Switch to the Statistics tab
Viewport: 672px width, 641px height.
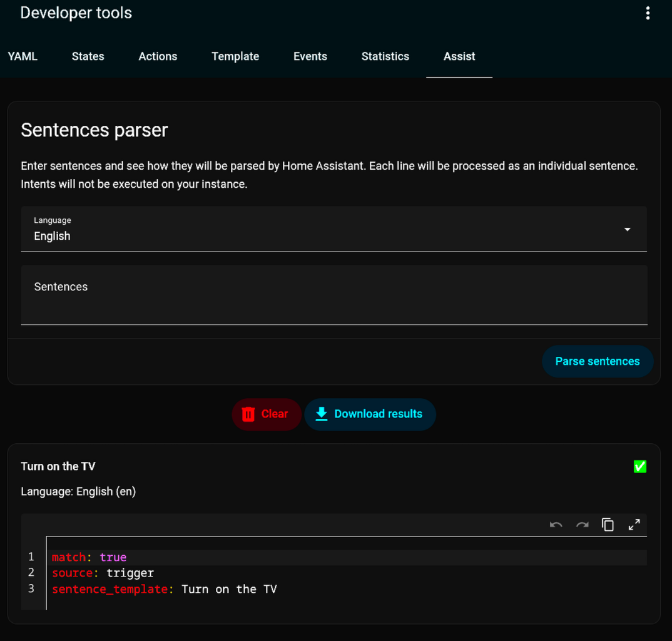pyautogui.click(x=385, y=56)
